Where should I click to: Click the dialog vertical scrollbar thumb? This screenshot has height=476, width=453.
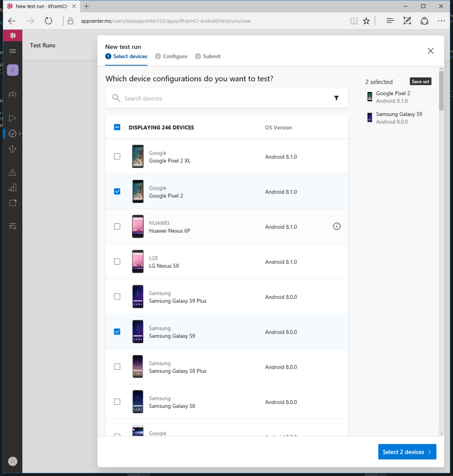(441, 91)
